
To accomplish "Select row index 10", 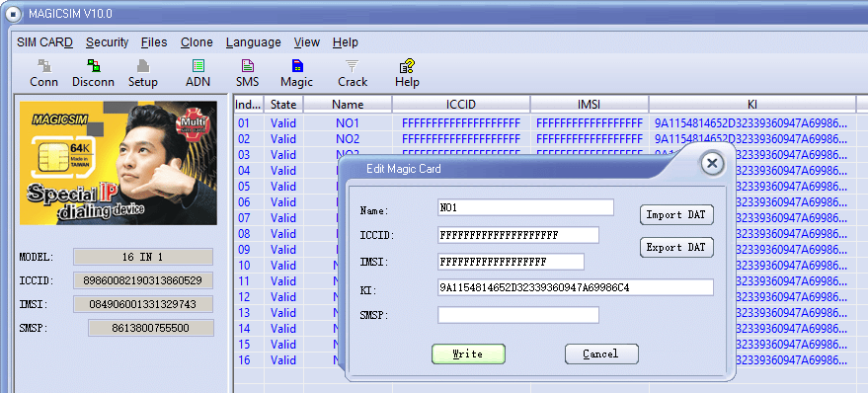I will pos(244,266).
